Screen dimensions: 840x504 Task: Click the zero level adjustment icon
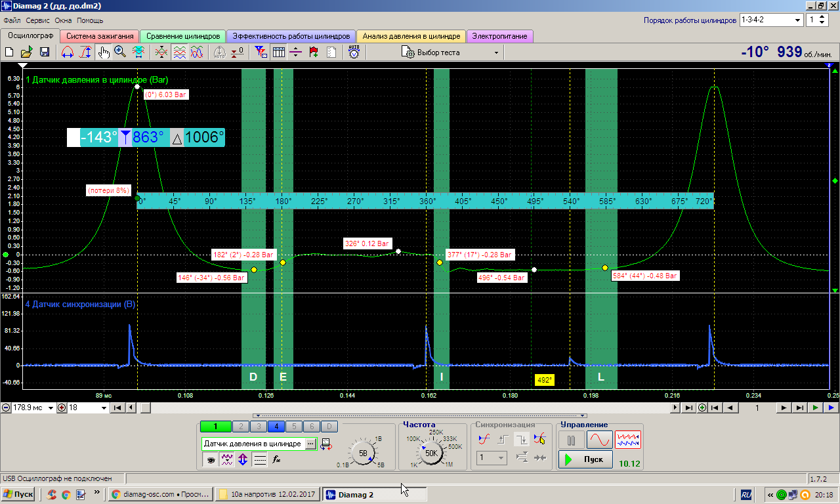point(238,52)
